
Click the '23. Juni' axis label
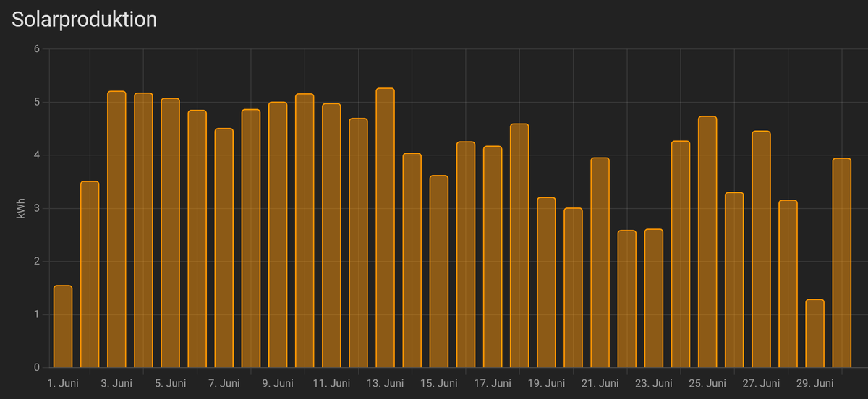coord(654,383)
